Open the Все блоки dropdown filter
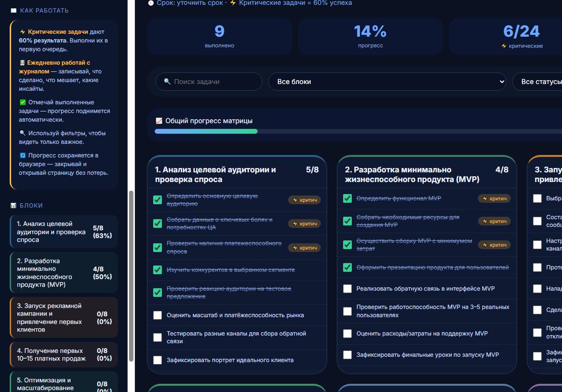Screen dimensions: 562x392 (387, 82)
